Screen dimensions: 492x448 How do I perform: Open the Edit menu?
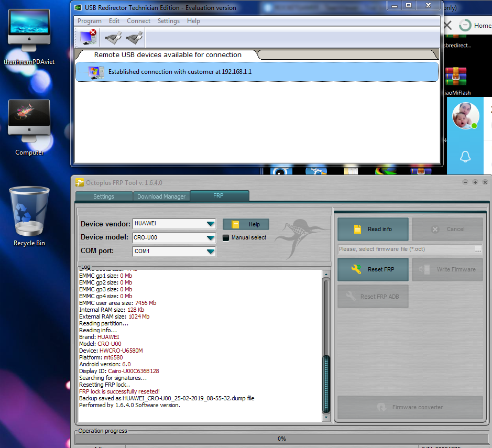(x=114, y=21)
